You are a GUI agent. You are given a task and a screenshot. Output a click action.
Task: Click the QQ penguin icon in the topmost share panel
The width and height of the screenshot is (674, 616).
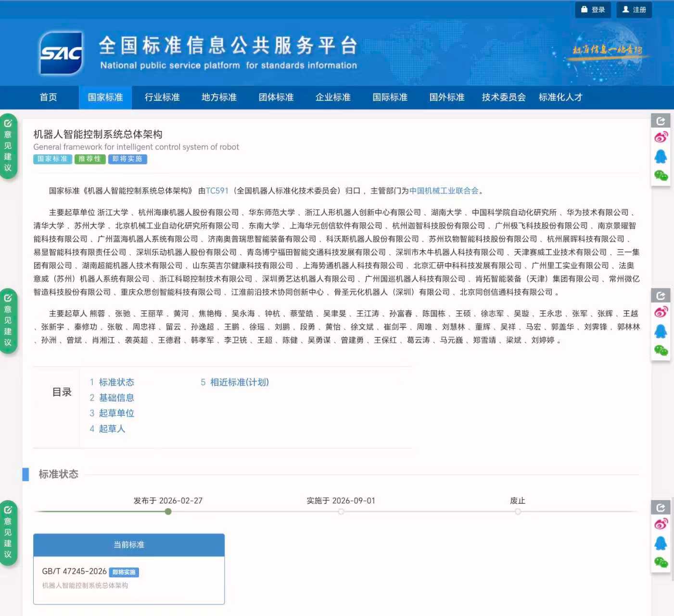tap(661, 156)
